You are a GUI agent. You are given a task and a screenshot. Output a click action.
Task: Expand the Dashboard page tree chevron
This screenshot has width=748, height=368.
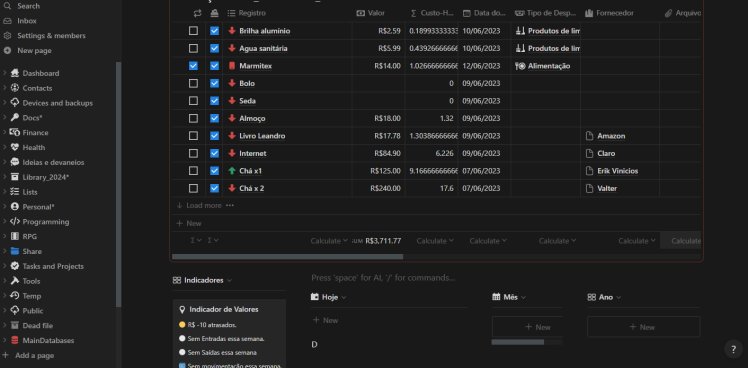(x=5, y=73)
